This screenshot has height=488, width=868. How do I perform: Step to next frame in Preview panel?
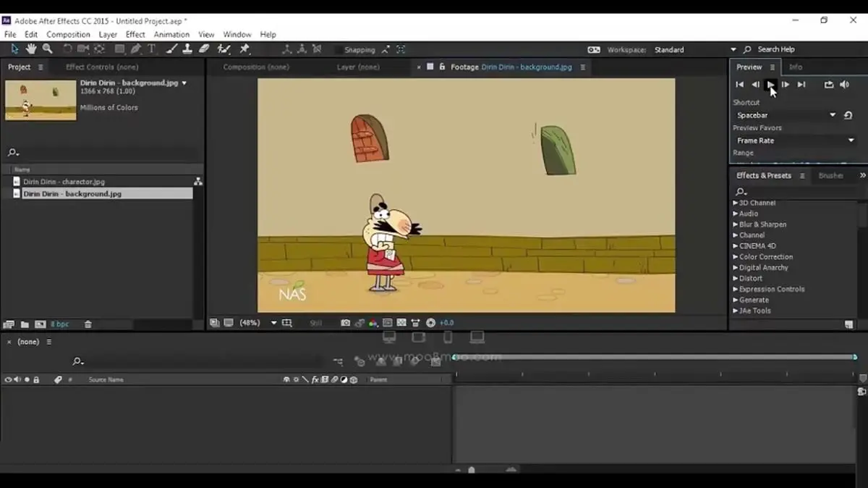click(x=786, y=85)
